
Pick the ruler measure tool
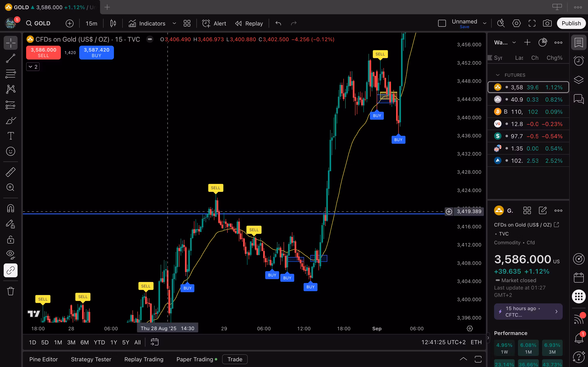tap(10, 172)
